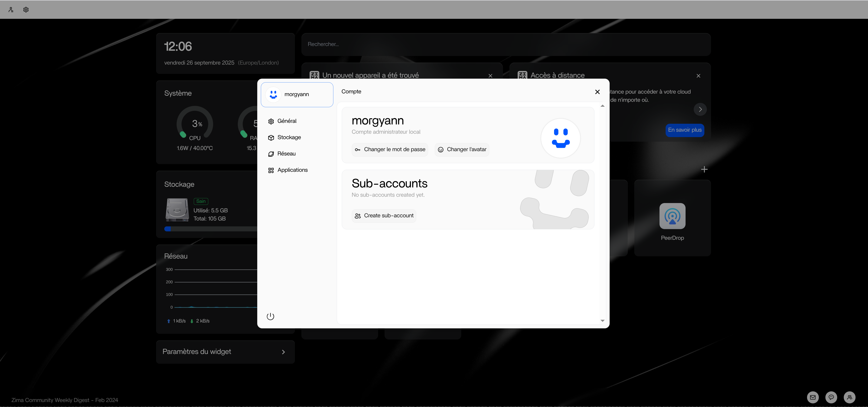The height and width of the screenshot is (407, 868).
Task: Open the chat bubble icon at bottom right
Action: [x=831, y=397]
